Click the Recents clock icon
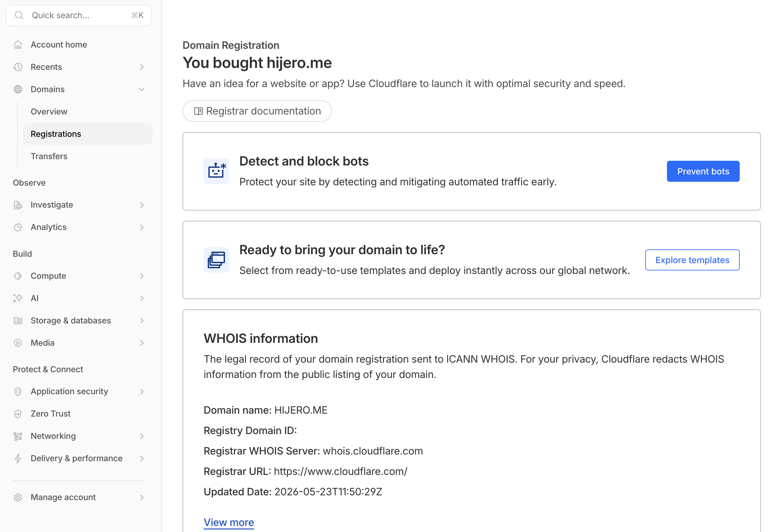This screenshot has width=778, height=532. click(x=18, y=67)
